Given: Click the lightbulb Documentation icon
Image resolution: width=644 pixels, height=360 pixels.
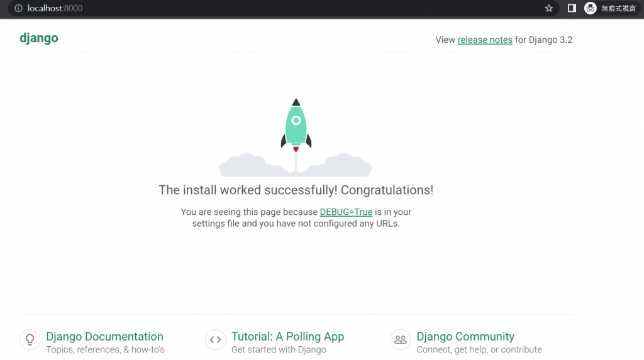Looking at the screenshot, I should [30, 339].
